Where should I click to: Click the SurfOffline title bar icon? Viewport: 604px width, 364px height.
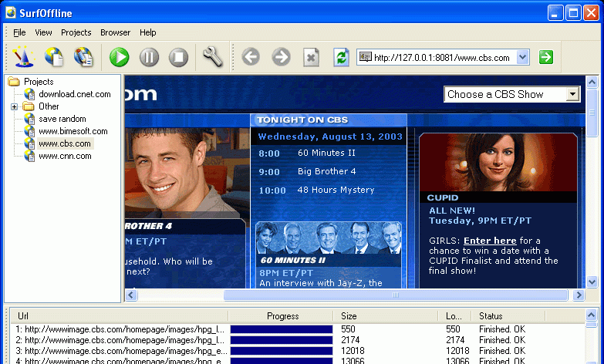point(10,12)
